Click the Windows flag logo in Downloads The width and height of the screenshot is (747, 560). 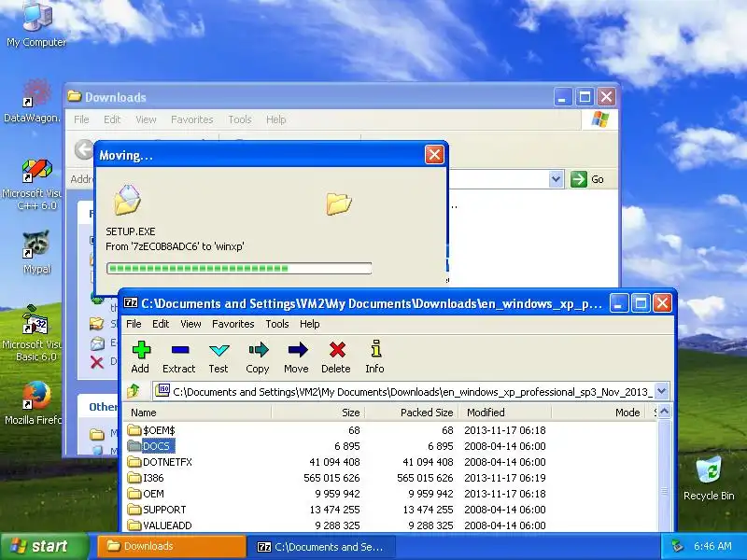(x=599, y=119)
